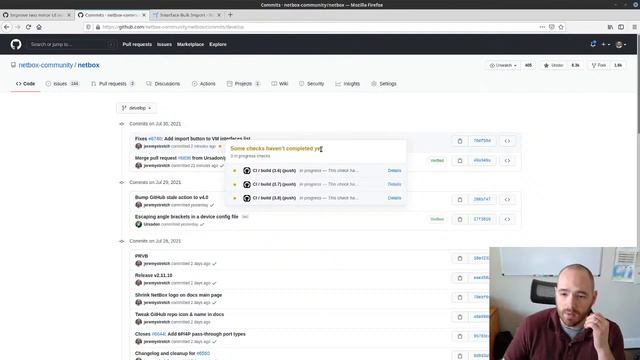This screenshot has width=640, height=360.
Task: Close the Commits browser tab
Action: tap(144, 15)
